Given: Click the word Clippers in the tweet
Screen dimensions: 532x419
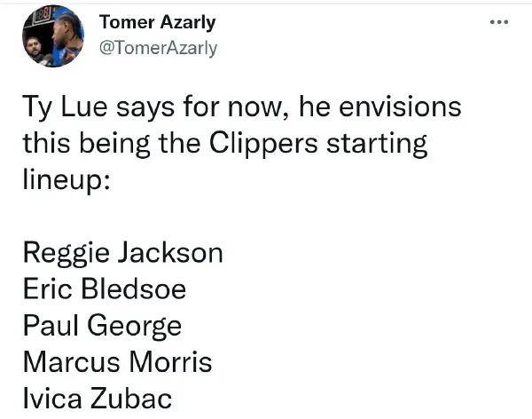Looking at the screenshot, I should pyautogui.click(x=263, y=144).
